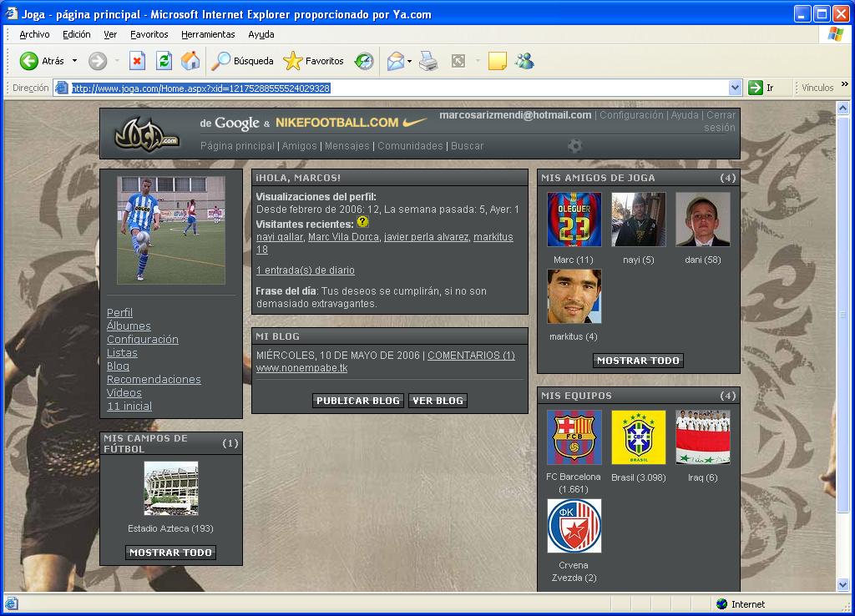Open the 11 inicial link
Screen dimensions: 855x616
129,406
